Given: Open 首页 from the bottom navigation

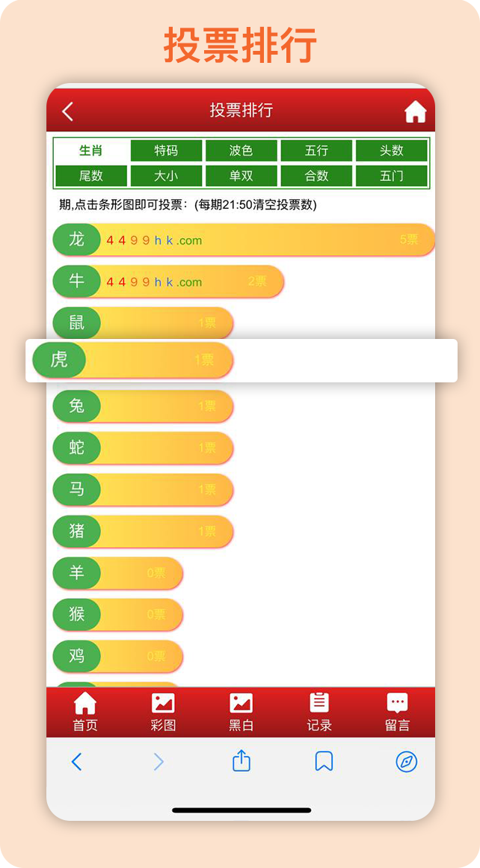Looking at the screenshot, I should [x=85, y=712].
